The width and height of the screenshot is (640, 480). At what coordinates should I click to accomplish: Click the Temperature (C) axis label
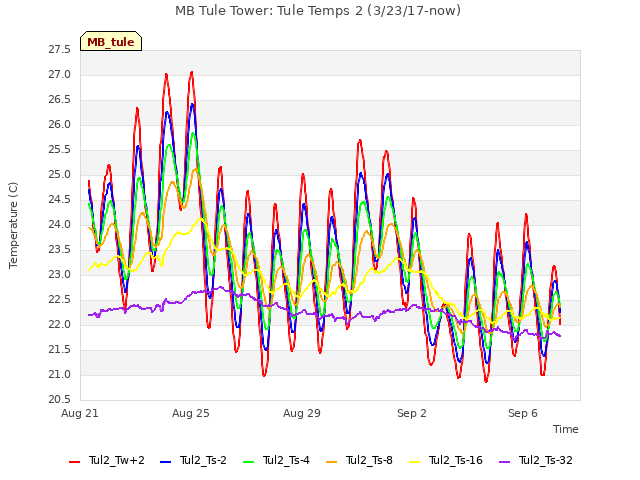[x=13, y=225]
